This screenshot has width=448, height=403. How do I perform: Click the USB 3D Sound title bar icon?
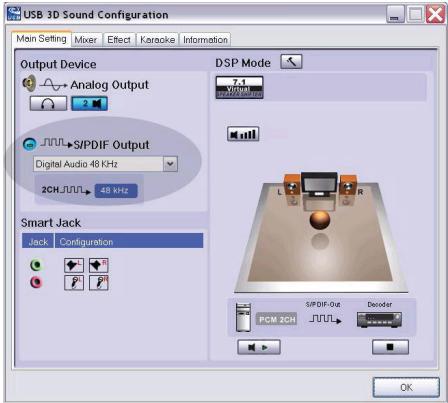pos(14,14)
